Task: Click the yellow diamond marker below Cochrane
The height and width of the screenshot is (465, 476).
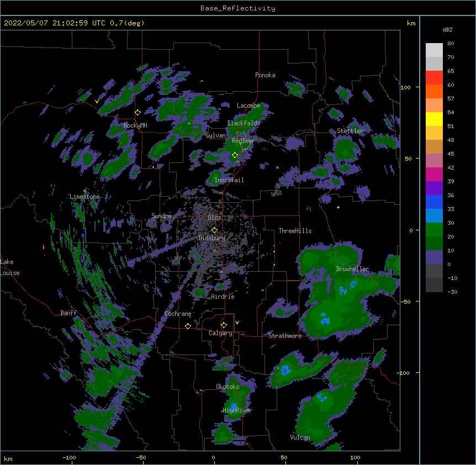Action: tap(188, 326)
